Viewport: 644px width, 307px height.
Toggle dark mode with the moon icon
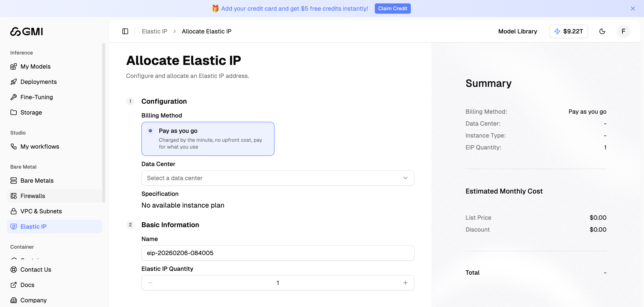tap(602, 31)
